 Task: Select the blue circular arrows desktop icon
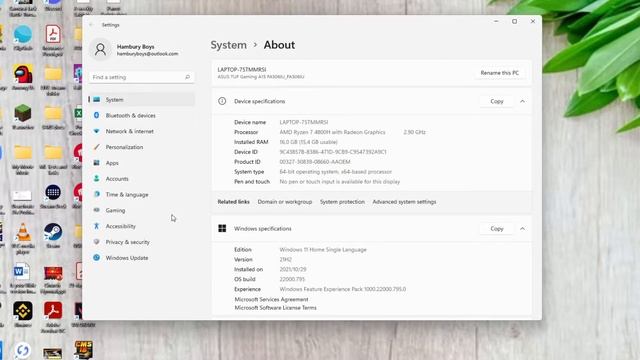pos(22,350)
